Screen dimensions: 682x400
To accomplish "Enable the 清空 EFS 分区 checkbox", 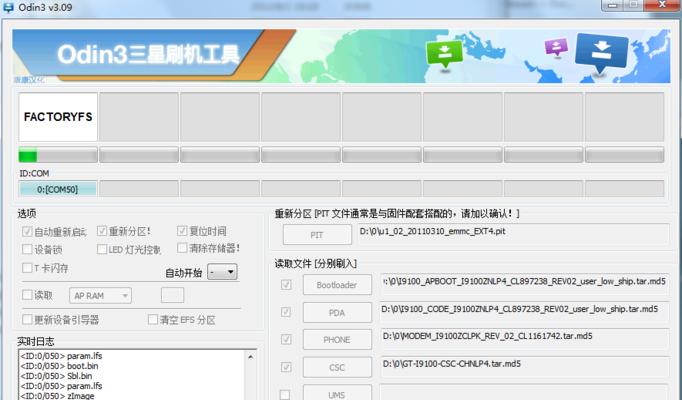I will pos(153,320).
